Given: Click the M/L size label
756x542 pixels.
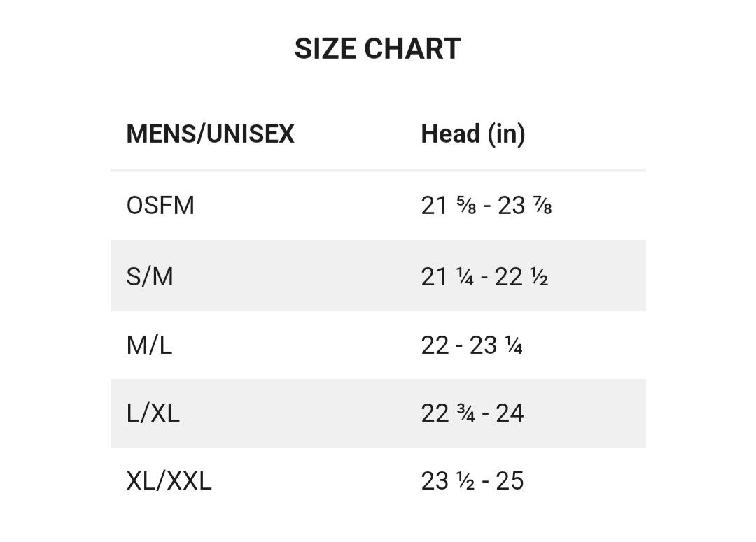Looking at the screenshot, I should click(149, 345).
